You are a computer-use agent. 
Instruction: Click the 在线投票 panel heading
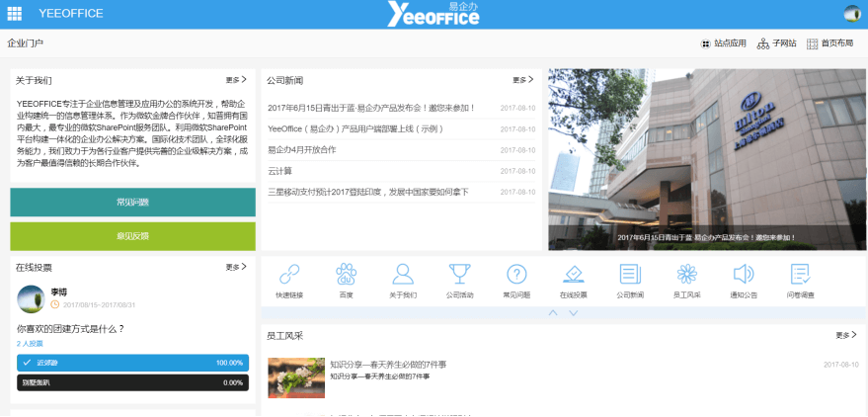pyautogui.click(x=34, y=268)
